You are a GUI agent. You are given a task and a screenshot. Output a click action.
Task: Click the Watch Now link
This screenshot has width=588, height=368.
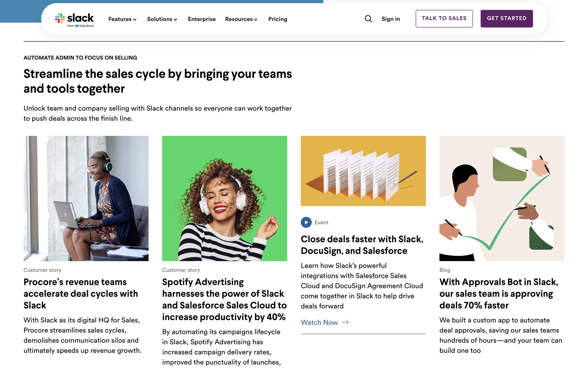coord(319,322)
